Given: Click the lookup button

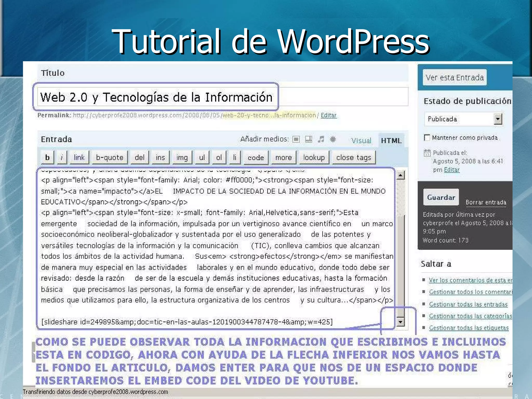Looking at the screenshot, I should (314, 157).
